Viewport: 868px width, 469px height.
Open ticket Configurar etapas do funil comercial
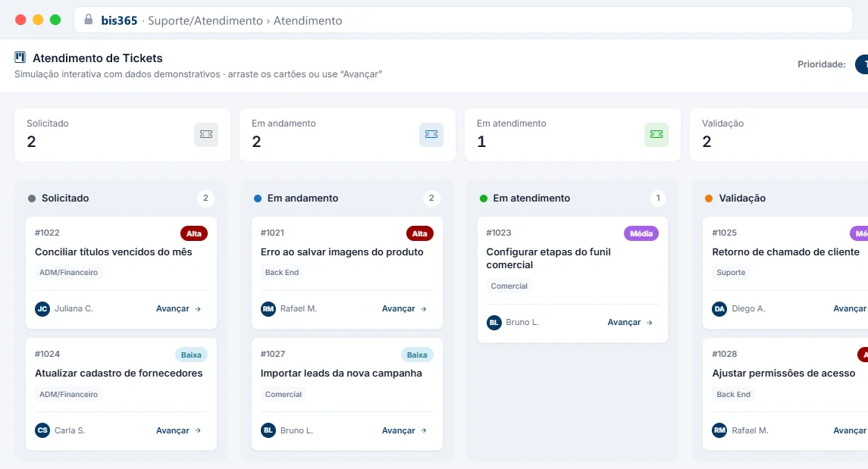548,258
